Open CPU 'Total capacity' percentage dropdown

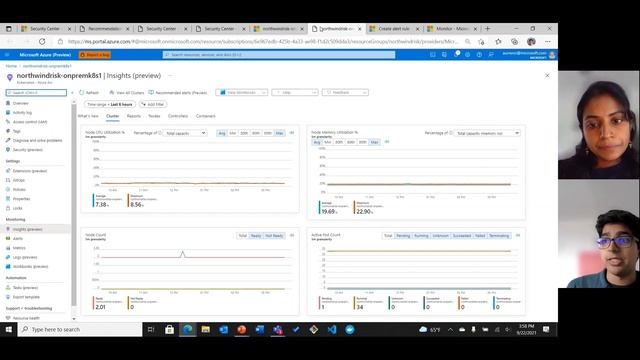185,133
